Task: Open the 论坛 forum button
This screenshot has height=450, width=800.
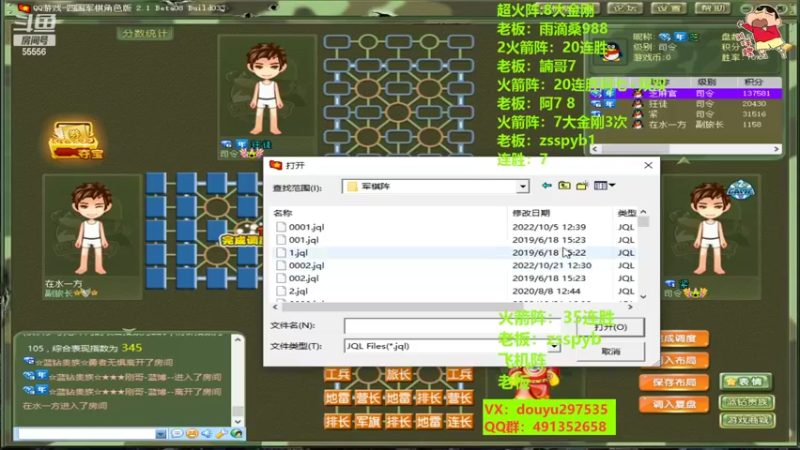Action: [x=626, y=8]
